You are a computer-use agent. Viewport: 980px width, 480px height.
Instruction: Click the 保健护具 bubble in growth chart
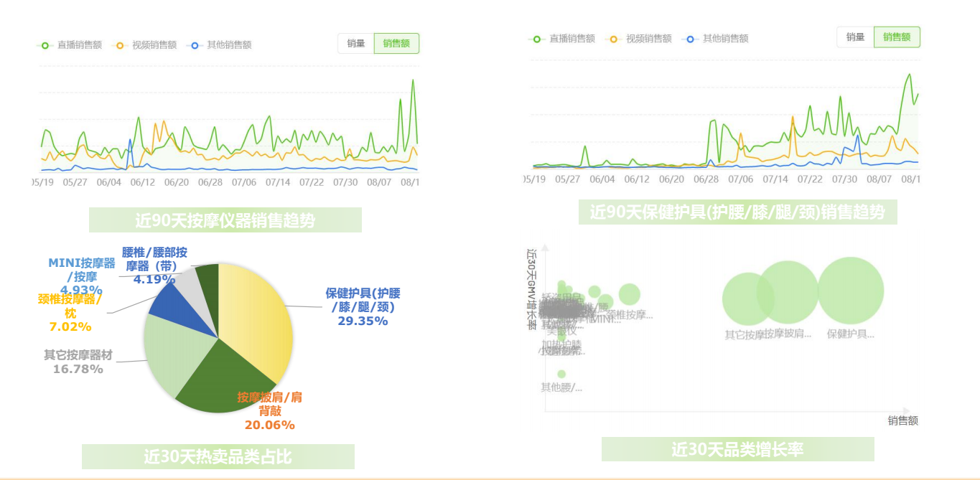coord(851,291)
